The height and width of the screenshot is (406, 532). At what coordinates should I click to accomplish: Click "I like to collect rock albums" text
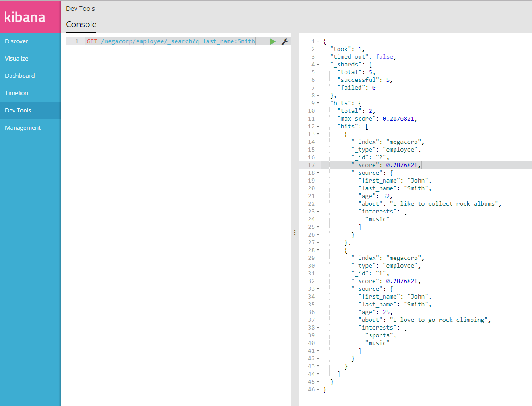(444, 204)
